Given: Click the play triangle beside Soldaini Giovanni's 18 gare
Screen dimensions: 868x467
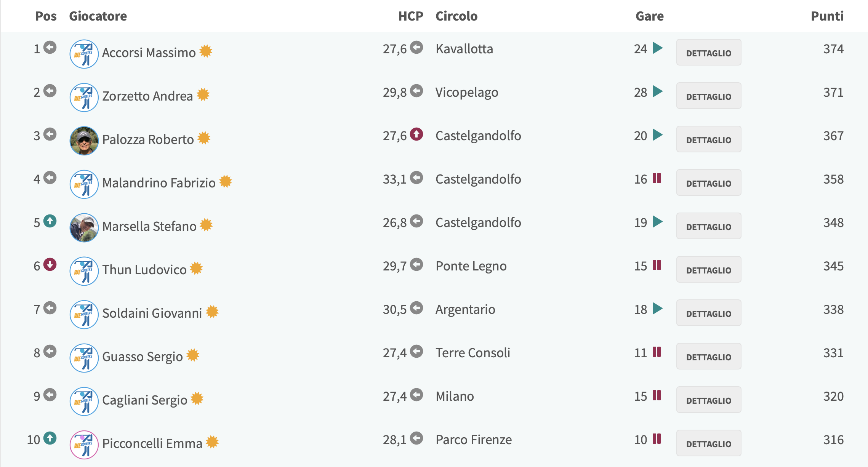Looking at the screenshot, I should [657, 309].
